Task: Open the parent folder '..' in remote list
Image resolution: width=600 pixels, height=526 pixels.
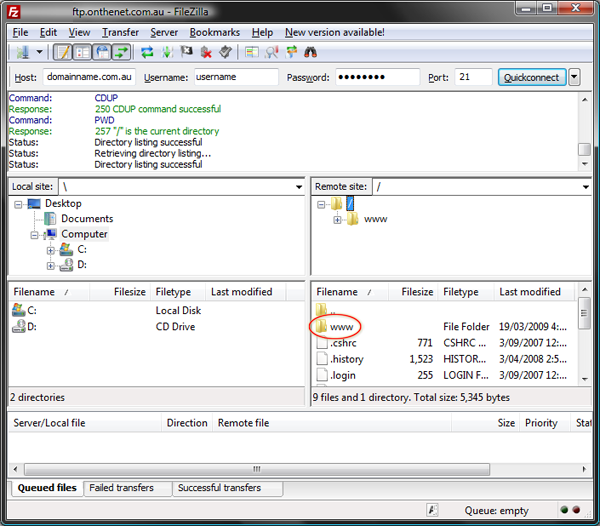Action: [x=325, y=310]
